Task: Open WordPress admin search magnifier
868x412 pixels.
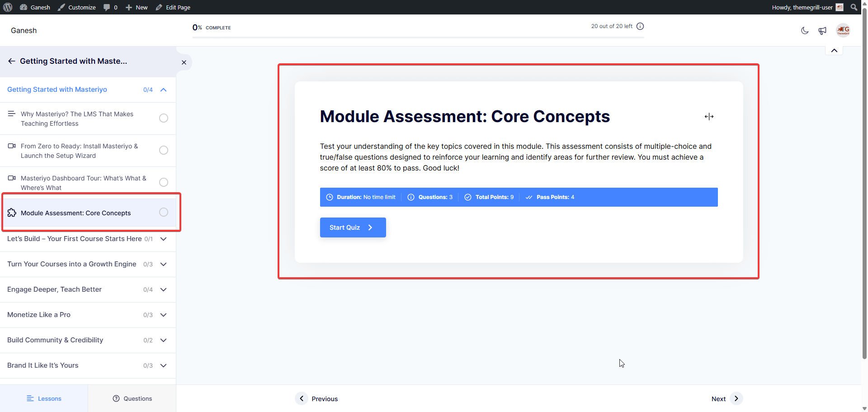Action: point(854,7)
